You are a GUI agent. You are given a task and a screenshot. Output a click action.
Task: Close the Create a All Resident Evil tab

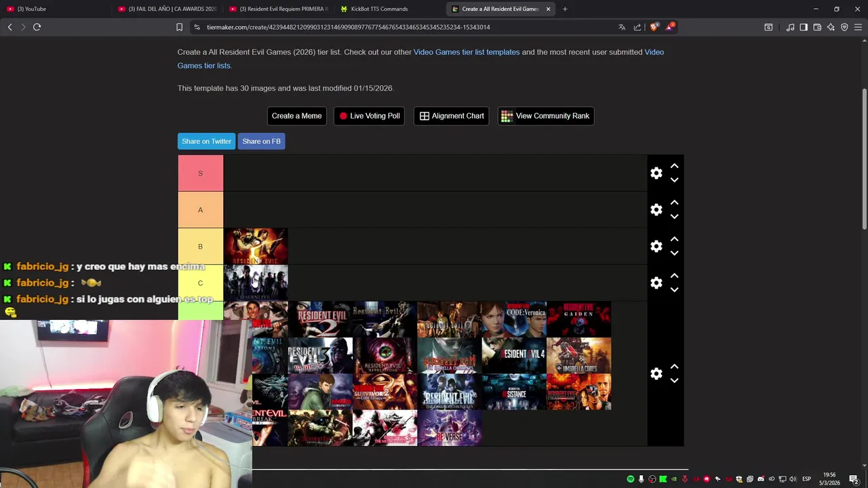click(548, 9)
